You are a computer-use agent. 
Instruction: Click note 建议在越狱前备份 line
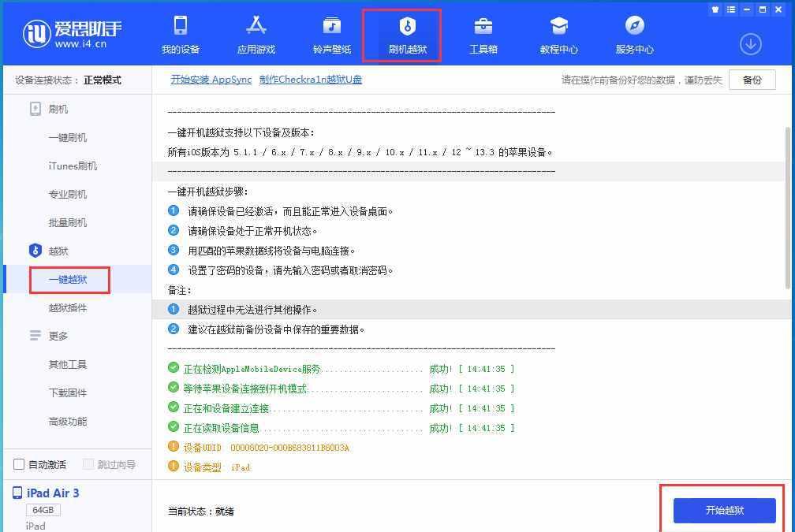267,329
